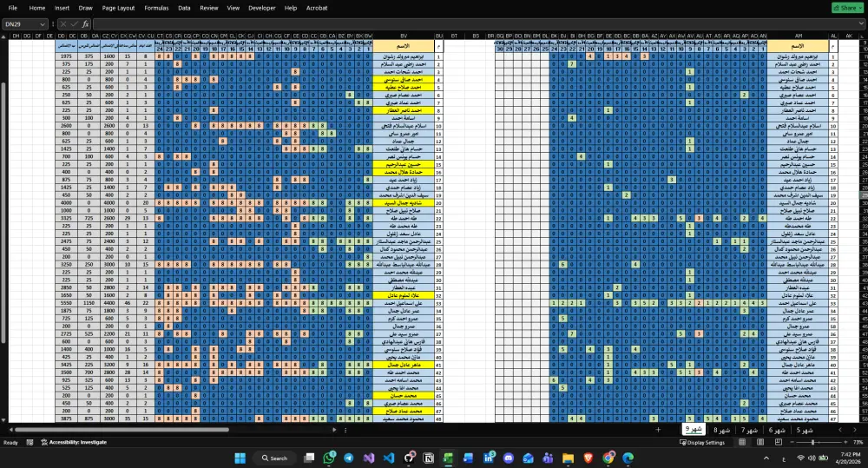868x468 pixels.
Task: Open the Insert ribbon tab
Action: (x=62, y=8)
